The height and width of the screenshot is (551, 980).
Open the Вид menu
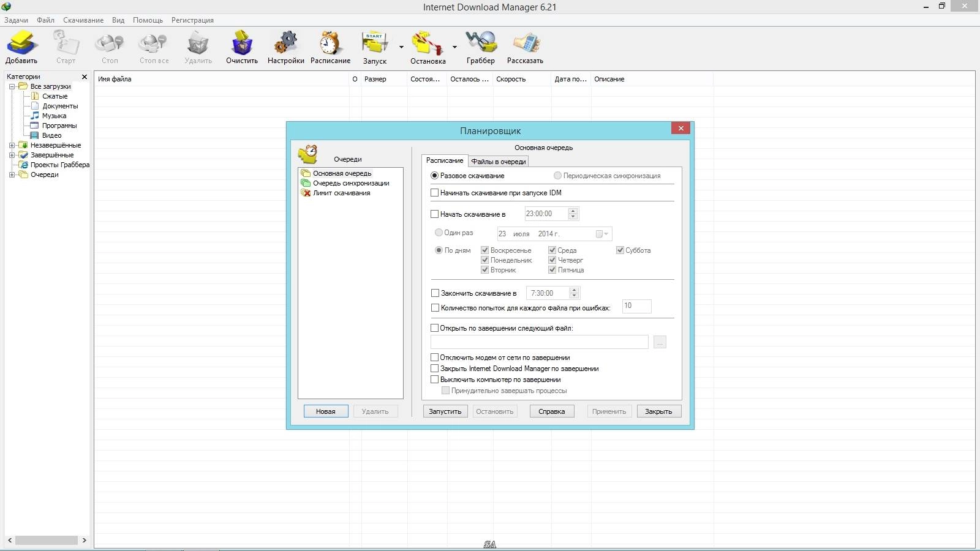pos(118,20)
